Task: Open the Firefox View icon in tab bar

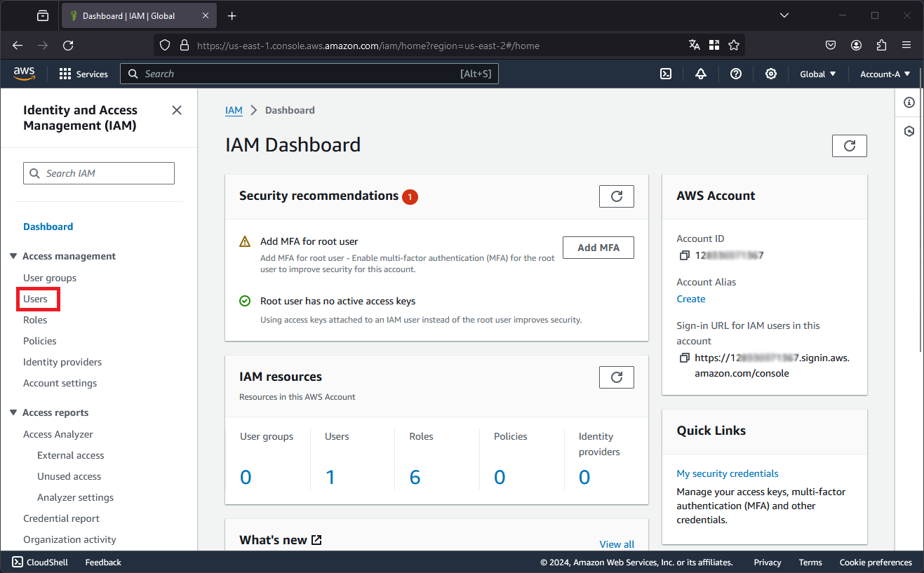Action: point(43,15)
